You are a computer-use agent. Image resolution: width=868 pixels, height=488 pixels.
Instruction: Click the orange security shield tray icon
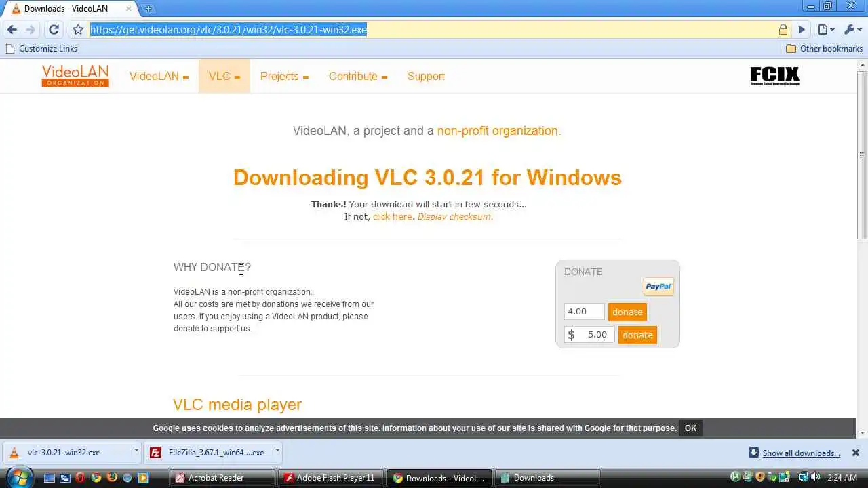pos(760,478)
